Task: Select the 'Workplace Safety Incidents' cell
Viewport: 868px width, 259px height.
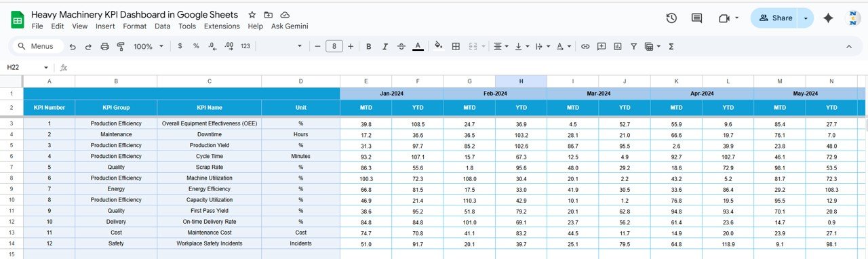Action: [210, 243]
